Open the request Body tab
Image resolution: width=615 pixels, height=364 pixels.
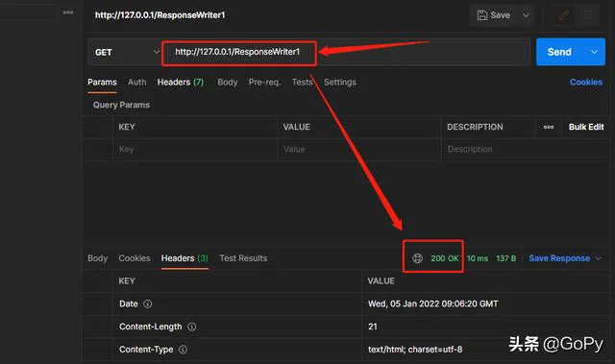click(228, 83)
